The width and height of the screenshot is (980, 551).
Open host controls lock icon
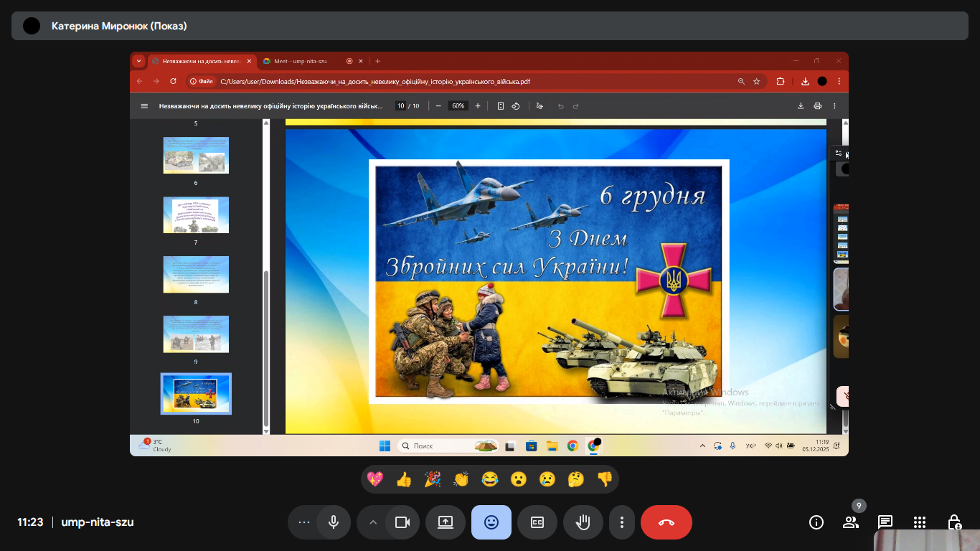point(954,522)
